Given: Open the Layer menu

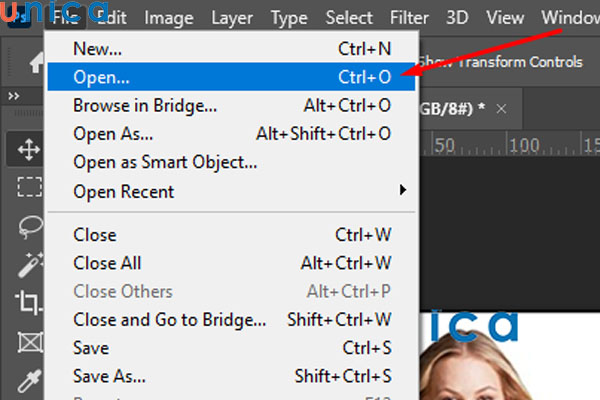Looking at the screenshot, I should tap(231, 17).
